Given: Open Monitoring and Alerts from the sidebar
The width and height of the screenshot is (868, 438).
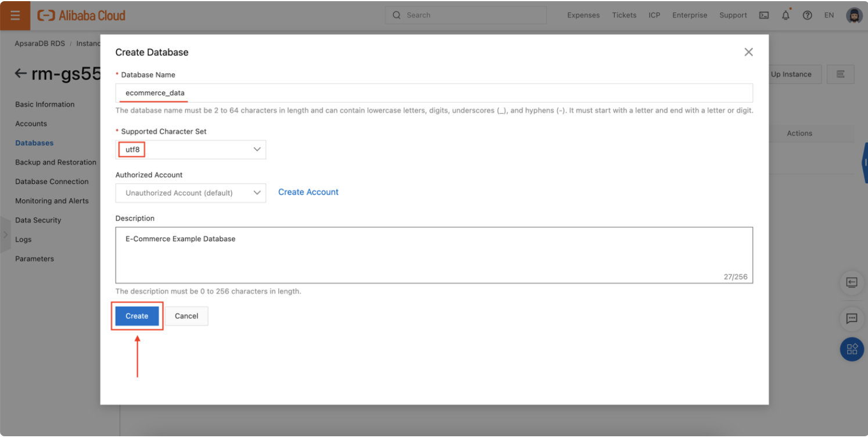Looking at the screenshot, I should [x=52, y=200].
